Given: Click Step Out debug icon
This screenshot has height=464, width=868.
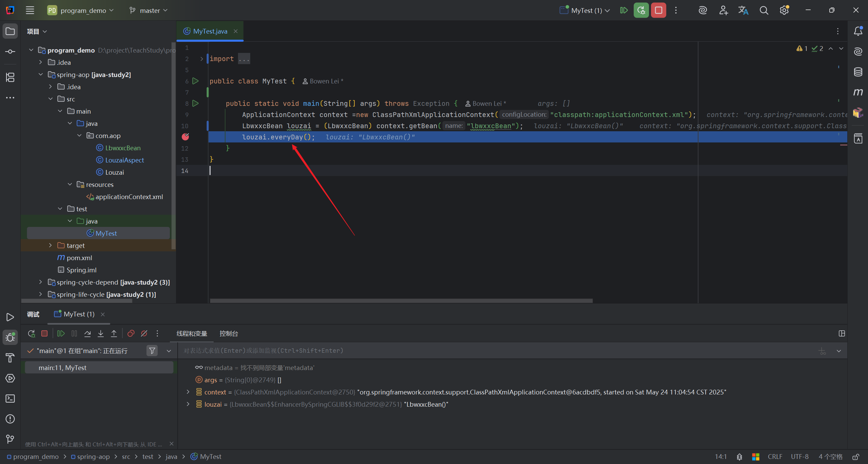Looking at the screenshot, I should pos(114,333).
